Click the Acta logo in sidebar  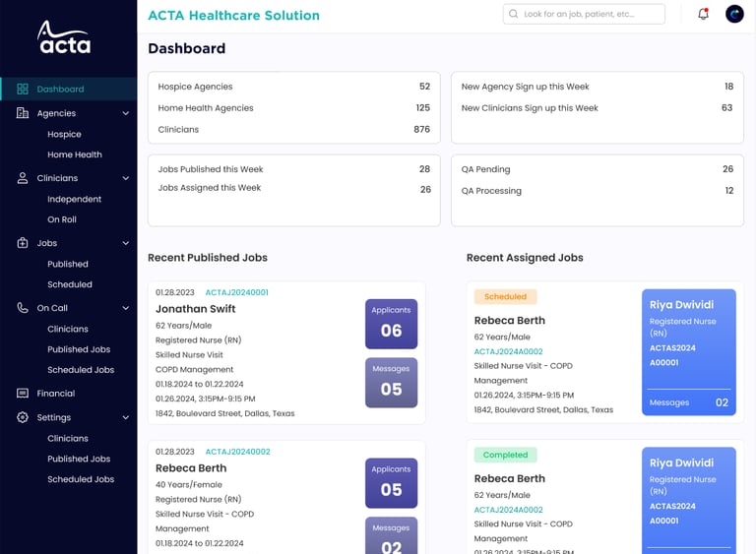click(x=64, y=37)
